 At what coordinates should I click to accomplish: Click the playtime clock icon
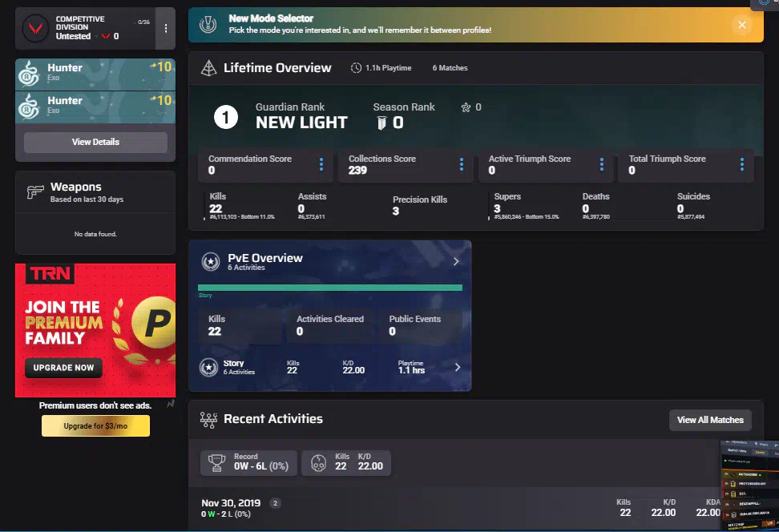pyautogui.click(x=356, y=68)
